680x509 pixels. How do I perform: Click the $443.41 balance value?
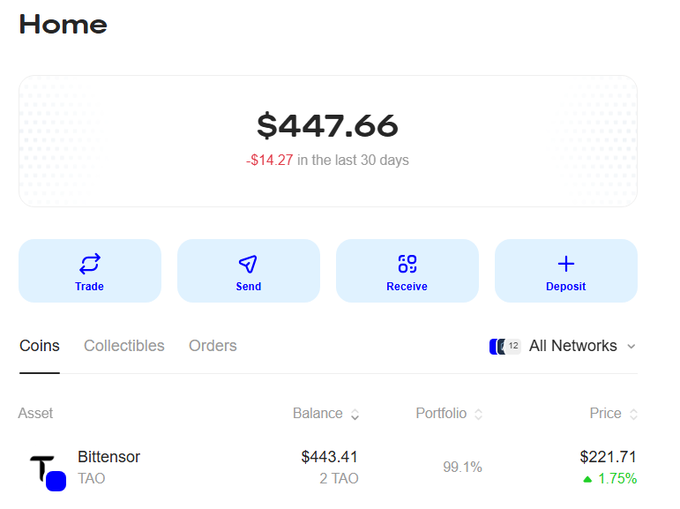pos(330,457)
